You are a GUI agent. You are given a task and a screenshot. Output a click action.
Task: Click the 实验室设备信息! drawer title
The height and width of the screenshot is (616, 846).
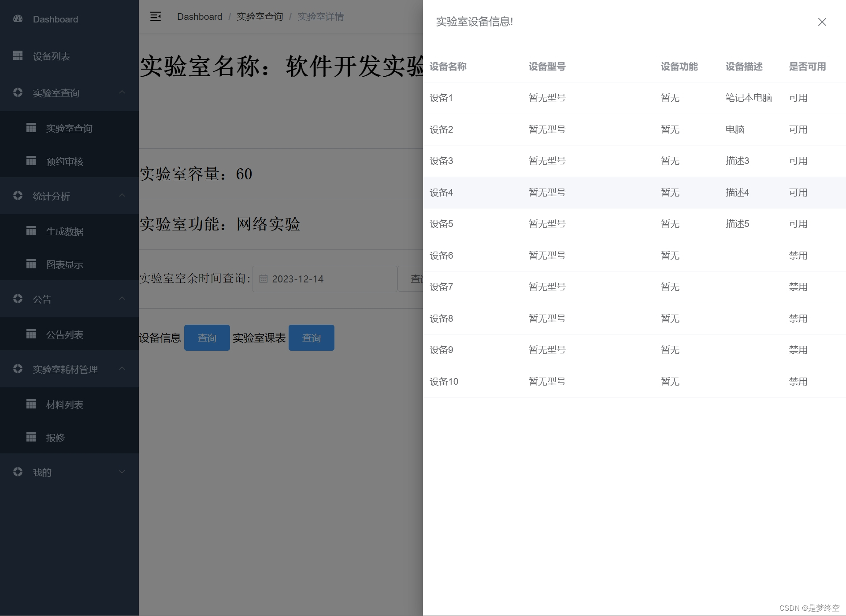475,22
